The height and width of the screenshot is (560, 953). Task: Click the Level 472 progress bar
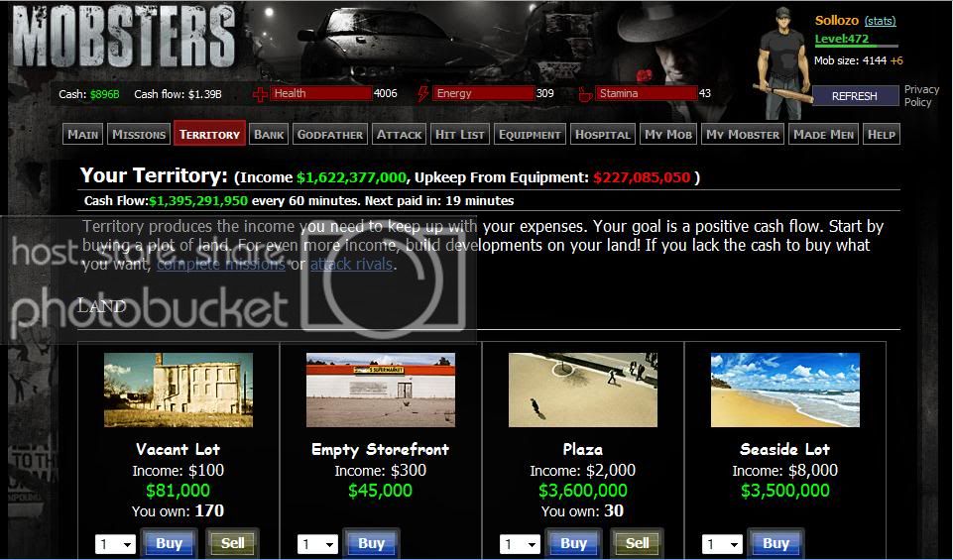coord(857,46)
